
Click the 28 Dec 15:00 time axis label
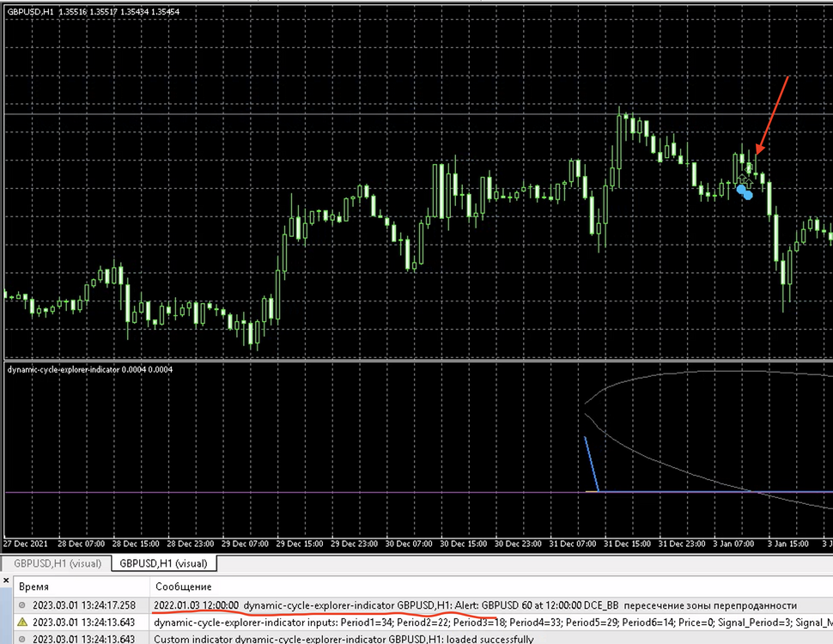coord(136,544)
